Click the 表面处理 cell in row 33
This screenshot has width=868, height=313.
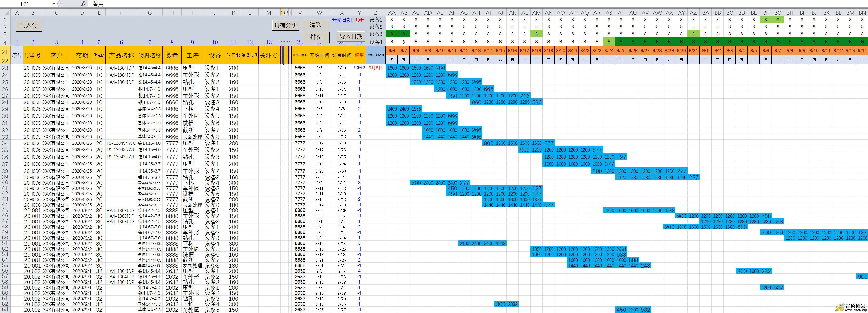192,137
